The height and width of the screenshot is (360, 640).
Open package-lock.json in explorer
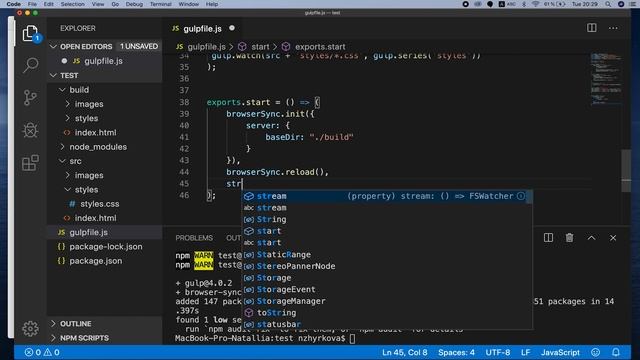[x=105, y=247]
